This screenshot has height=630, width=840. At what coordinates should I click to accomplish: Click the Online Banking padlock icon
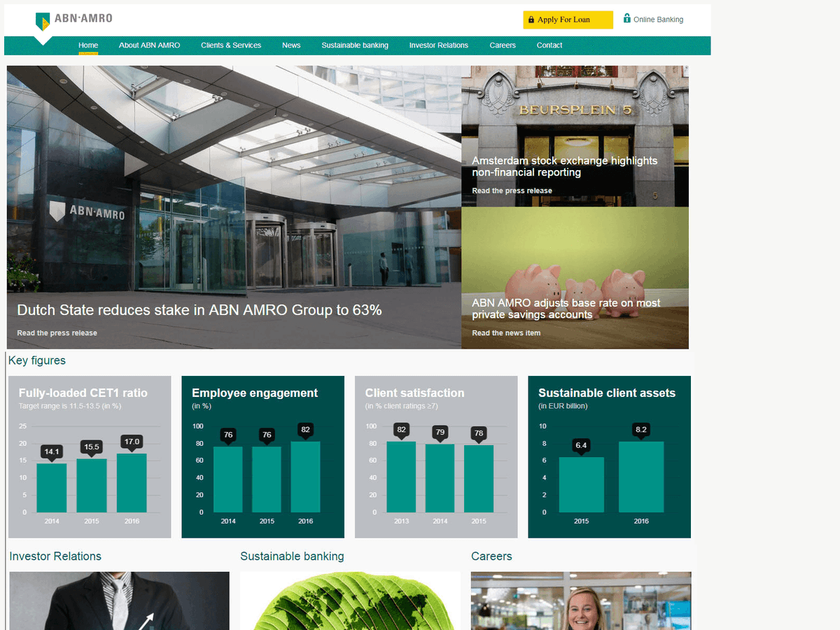(x=627, y=18)
